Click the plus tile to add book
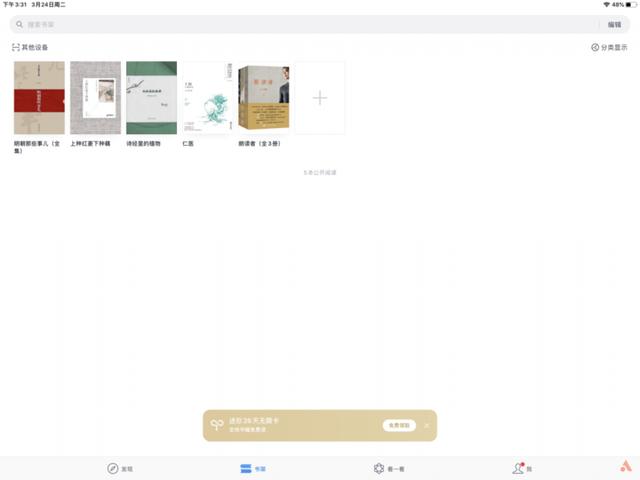The height and width of the screenshot is (480, 640). click(x=319, y=98)
